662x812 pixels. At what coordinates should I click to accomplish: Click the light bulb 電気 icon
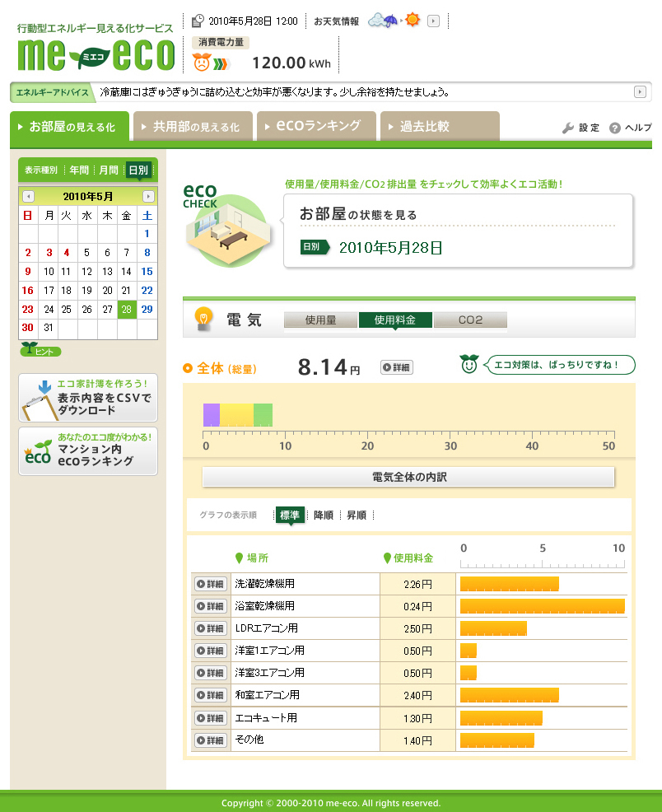pos(203,319)
